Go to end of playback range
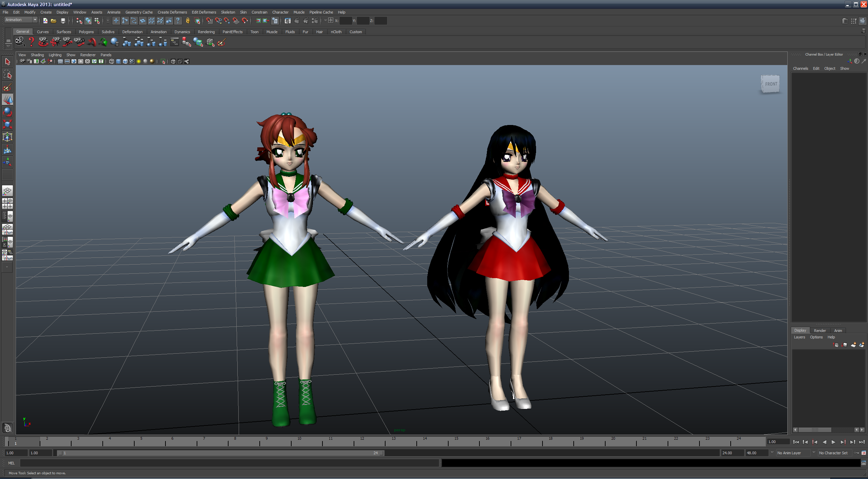The width and height of the screenshot is (868, 479). click(862, 442)
